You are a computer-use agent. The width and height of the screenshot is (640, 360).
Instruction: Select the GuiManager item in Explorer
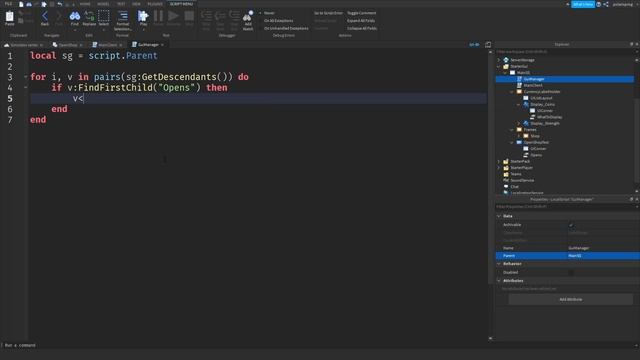pos(565,79)
